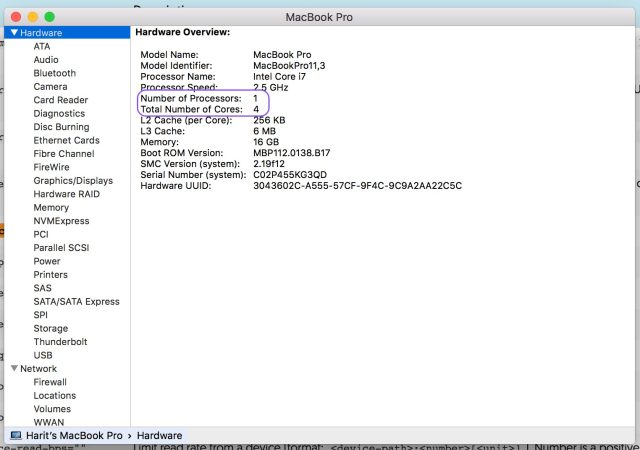640x450 pixels.
Task: Click Boot ROM Version MBP112.0138.B17
Action: tap(291, 153)
